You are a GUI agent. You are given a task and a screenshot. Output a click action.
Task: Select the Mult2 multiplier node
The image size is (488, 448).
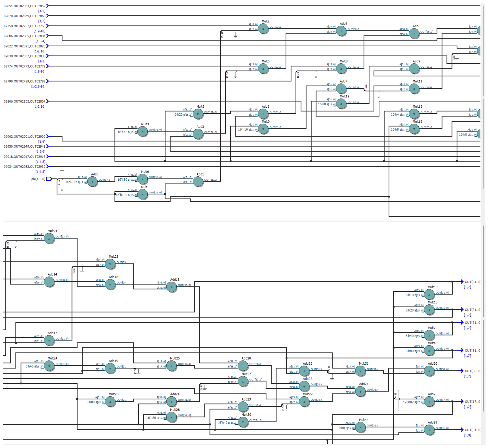point(263,29)
